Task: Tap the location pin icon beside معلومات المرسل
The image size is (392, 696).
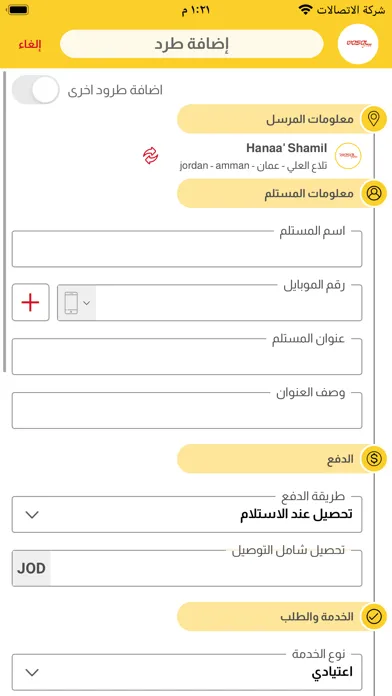Action: pyautogui.click(x=374, y=119)
